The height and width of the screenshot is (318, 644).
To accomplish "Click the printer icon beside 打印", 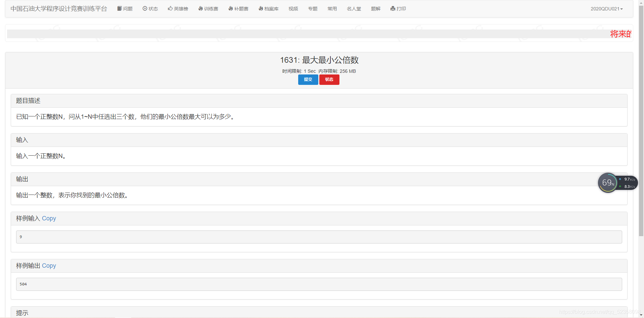I will [x=393, y=8].
